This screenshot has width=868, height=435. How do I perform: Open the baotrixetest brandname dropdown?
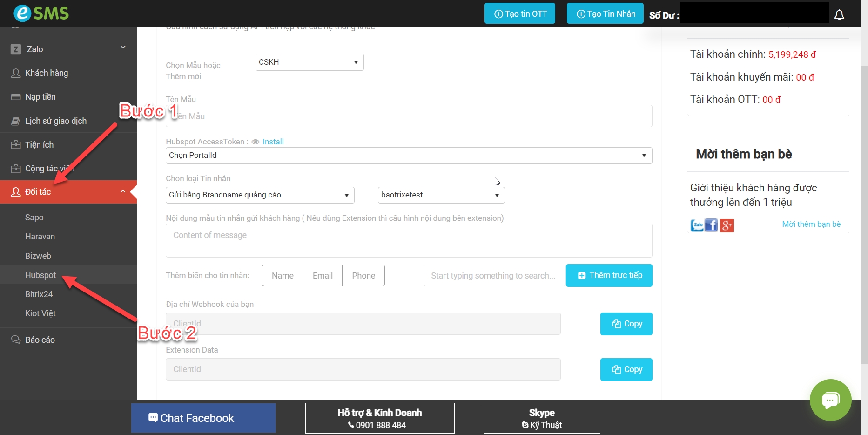click(441, 195)
